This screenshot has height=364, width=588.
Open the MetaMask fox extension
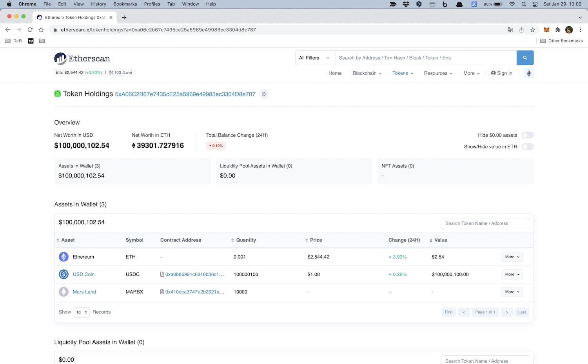tap(546, 30)
